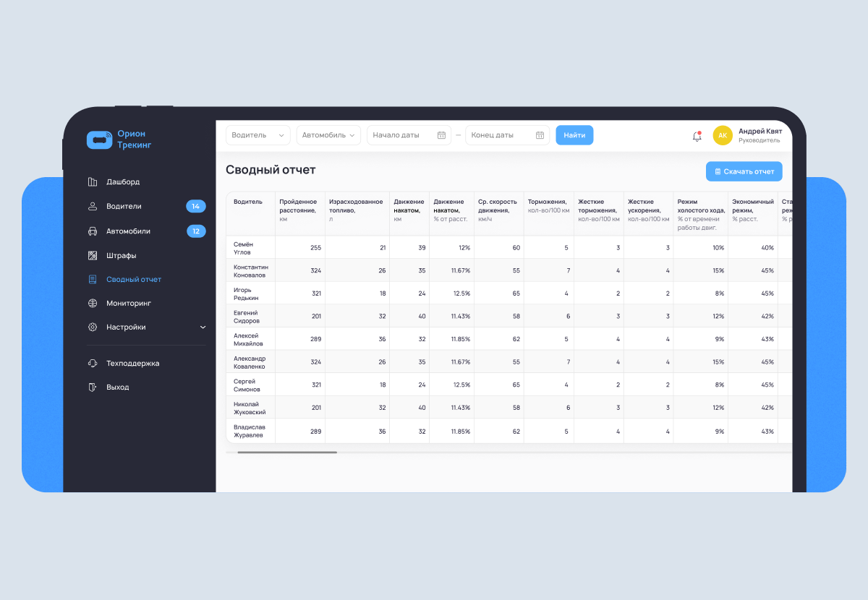Click the Орион Трекинг logo icon

point(99,140)
